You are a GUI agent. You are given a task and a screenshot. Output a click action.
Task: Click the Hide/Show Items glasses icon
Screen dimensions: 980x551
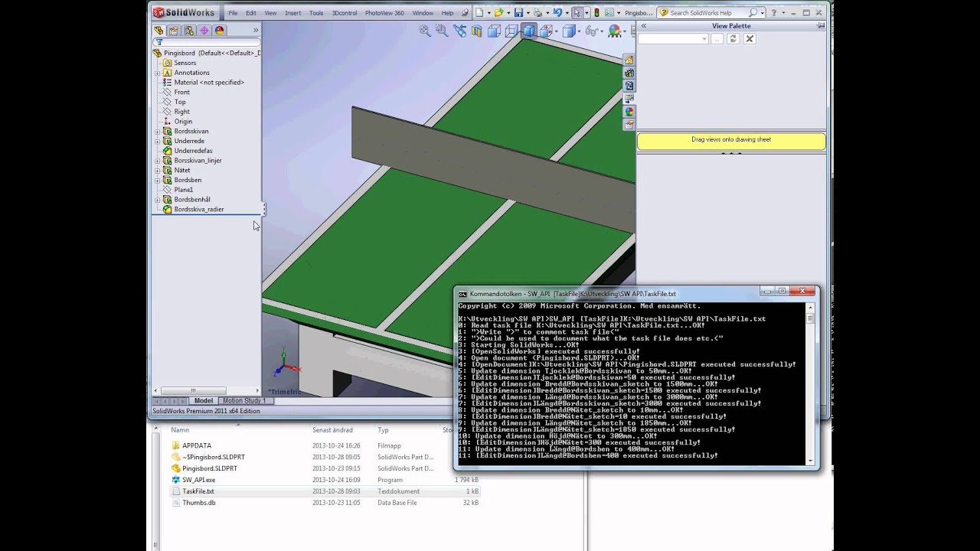tap(590, 31)
